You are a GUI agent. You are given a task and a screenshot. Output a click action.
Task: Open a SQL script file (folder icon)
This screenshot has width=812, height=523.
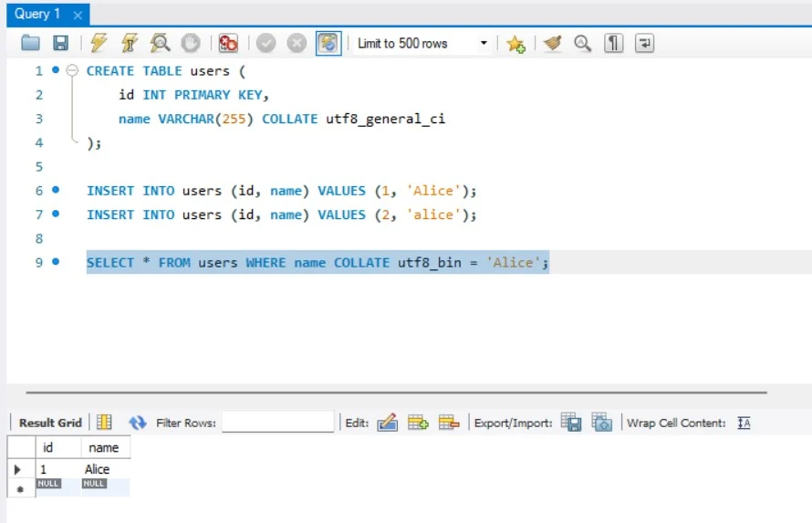[x=30, y=43]
